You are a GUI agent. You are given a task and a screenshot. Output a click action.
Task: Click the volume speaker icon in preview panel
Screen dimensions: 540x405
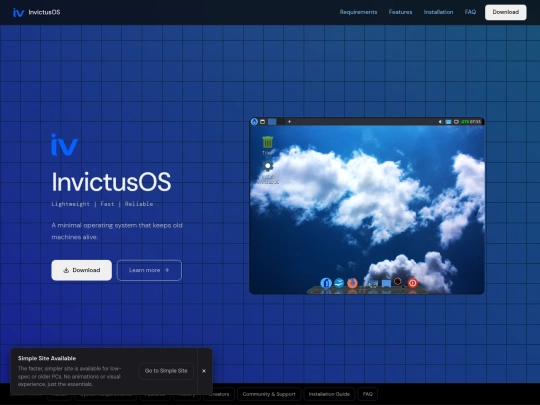point(440,122)
